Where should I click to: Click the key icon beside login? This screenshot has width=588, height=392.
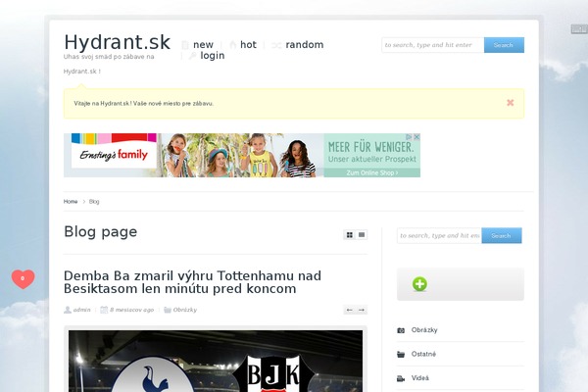tap(192, 56)
